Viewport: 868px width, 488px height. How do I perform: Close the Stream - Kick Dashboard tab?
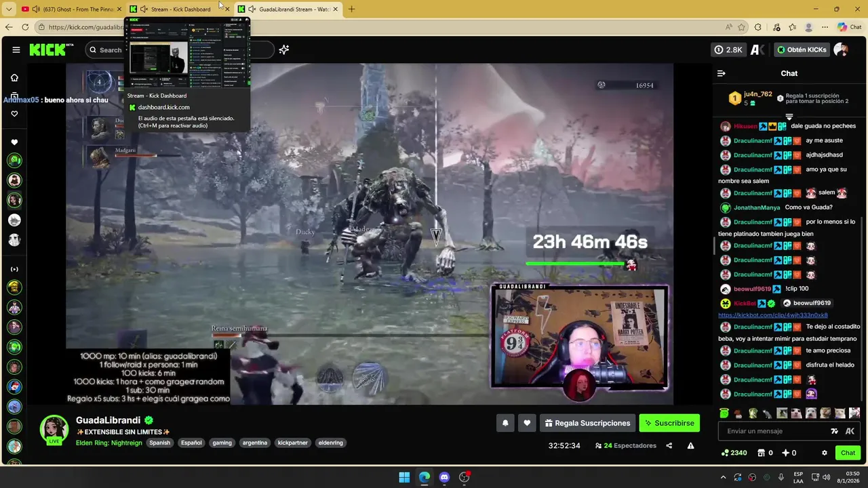pos(227,9)
